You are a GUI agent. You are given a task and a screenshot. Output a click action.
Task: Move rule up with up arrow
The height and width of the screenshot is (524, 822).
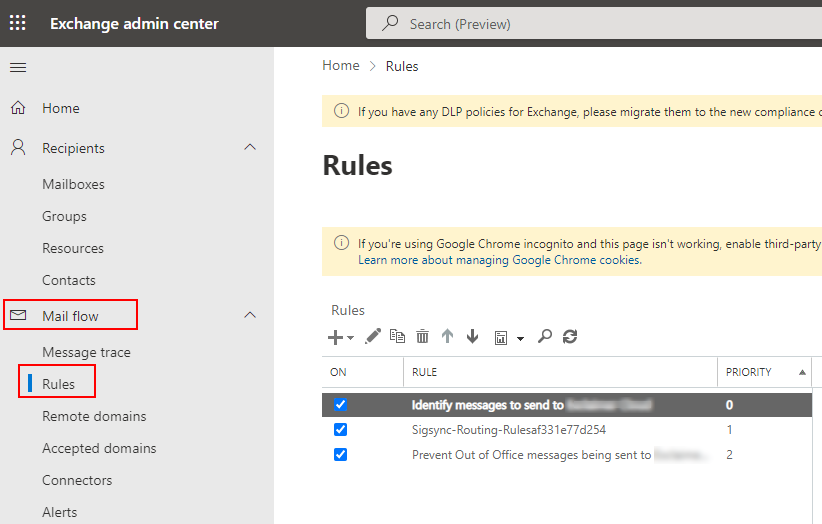coord(447,337)
